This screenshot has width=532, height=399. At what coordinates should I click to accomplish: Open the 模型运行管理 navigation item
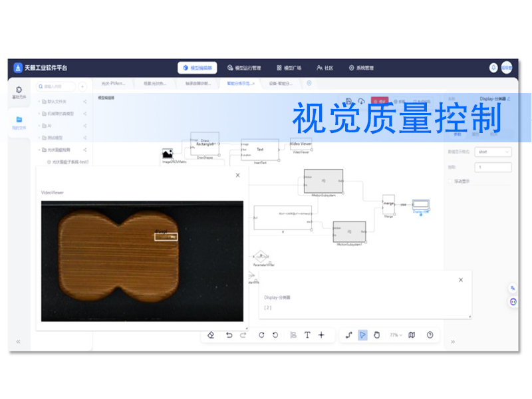pyautogui.click(x=244, y=68)
